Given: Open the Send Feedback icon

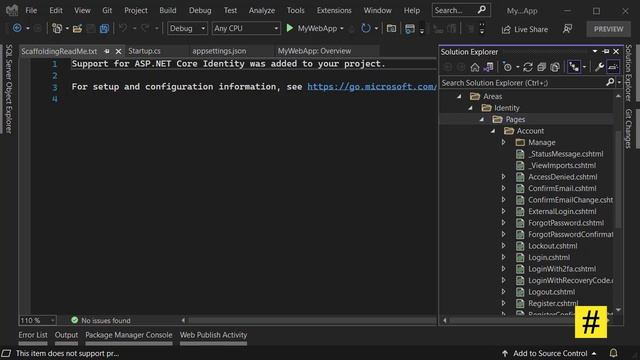Looking at the screenshot, I should tap(567, 29).
